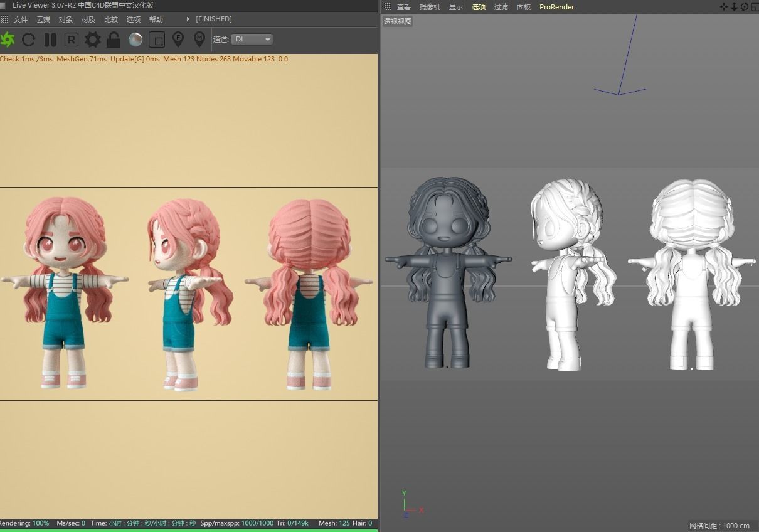Image resolution: width=759 pixels, height=532 pixels.
Task: Click the viewport rotate camera icon
Action: tap(744, 6)
